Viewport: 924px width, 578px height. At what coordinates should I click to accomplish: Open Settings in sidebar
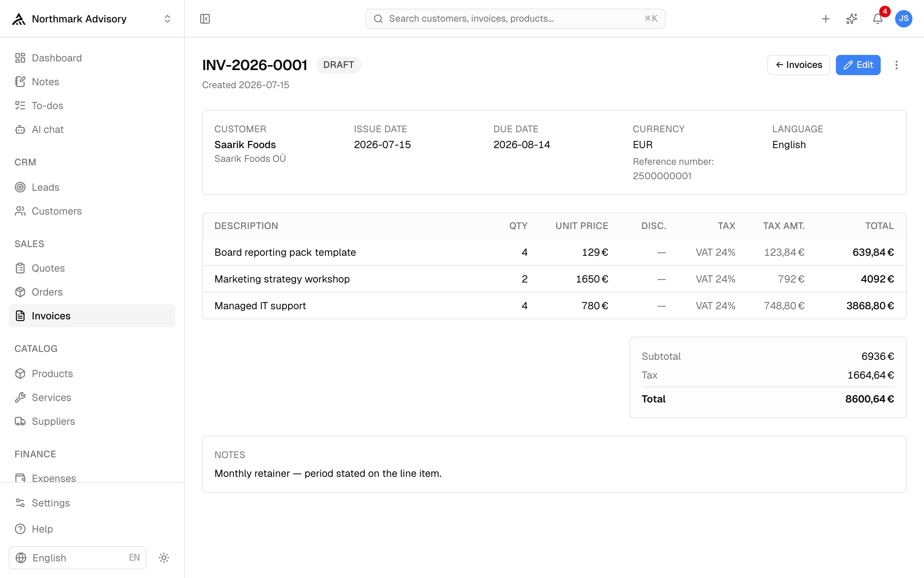(92, 503)
